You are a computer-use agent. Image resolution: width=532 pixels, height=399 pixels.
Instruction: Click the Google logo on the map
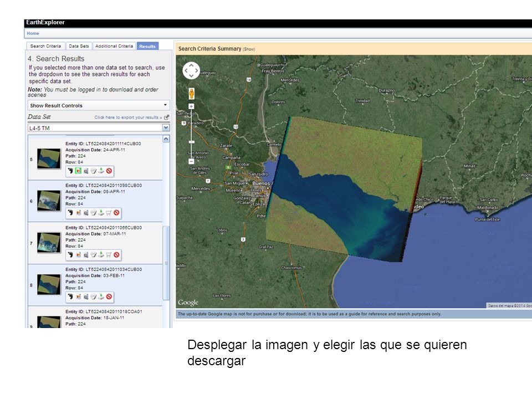(x=188, y=303)
